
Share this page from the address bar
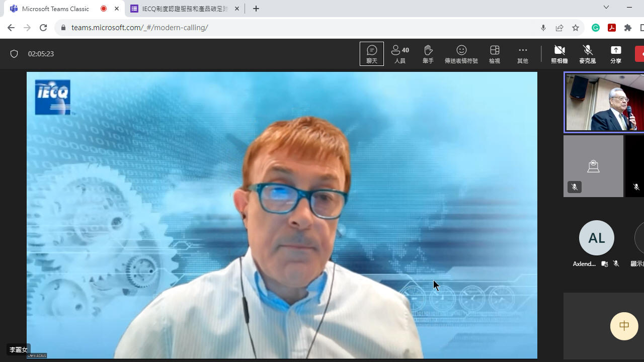tap(559, 28)
